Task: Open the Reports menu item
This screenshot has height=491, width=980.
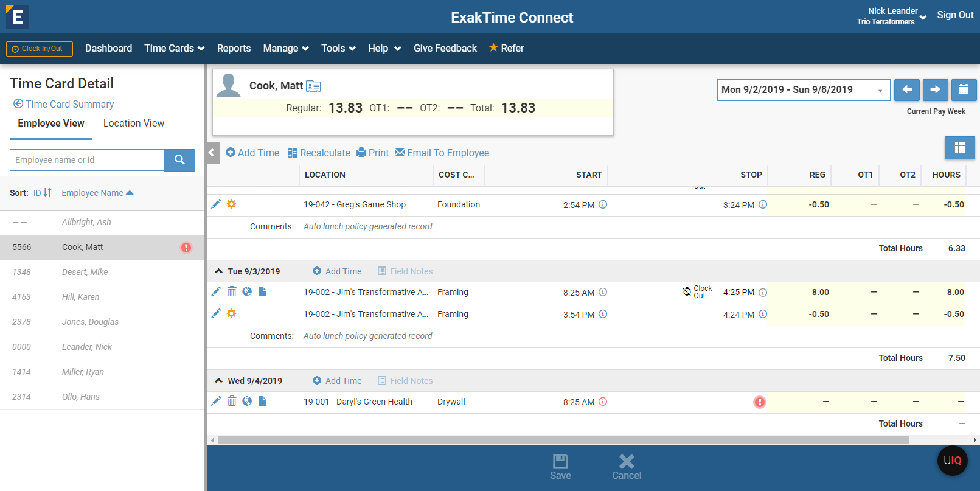Action: [234, 49]
